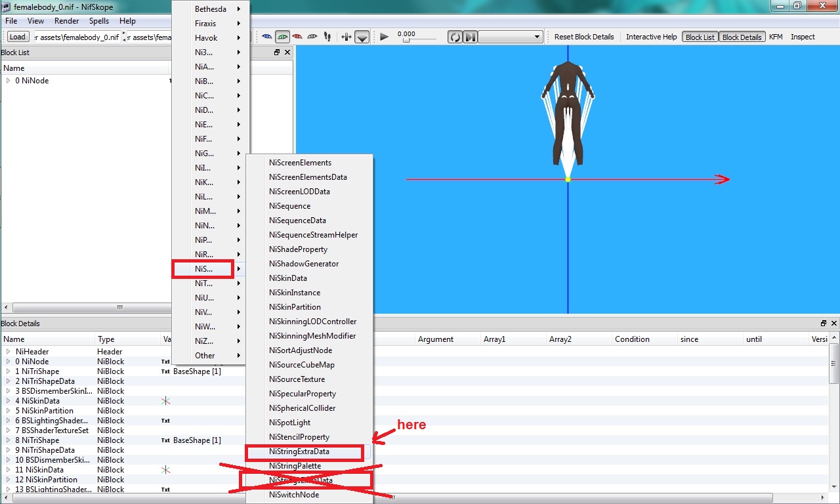Click the green eye view icon

click(x=283, y=37)
